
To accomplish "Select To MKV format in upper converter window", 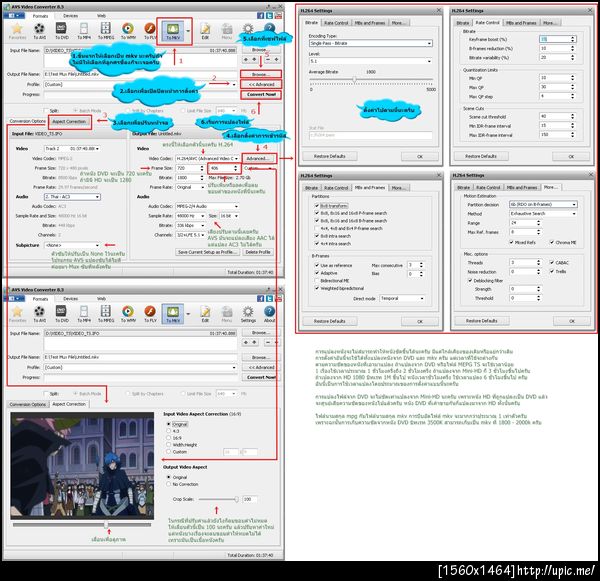I will tap(173, 31).
